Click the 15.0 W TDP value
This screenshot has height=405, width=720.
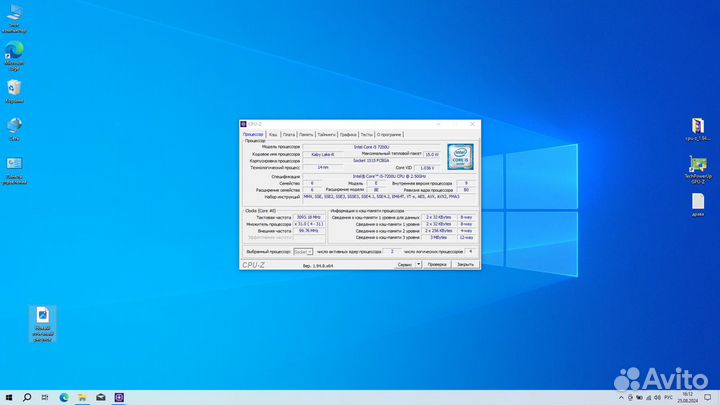(x=432, y=154)
